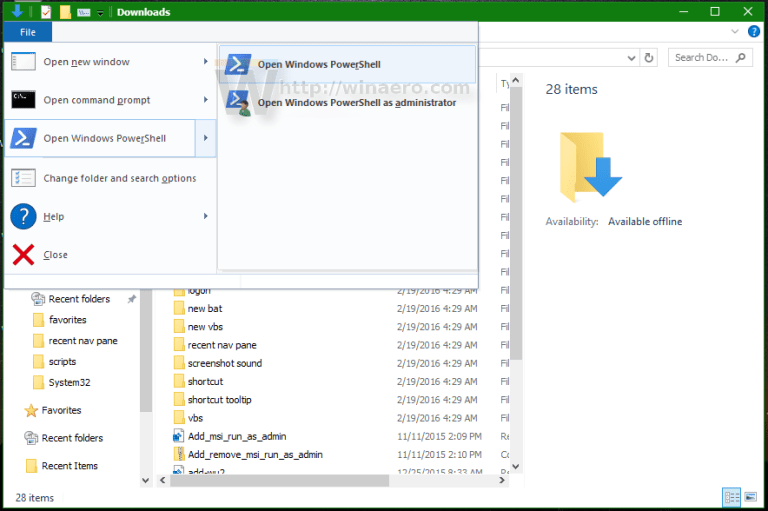Switch to Details view in status bar
This screenshot has width=768, height=511.
click(732, 498)
